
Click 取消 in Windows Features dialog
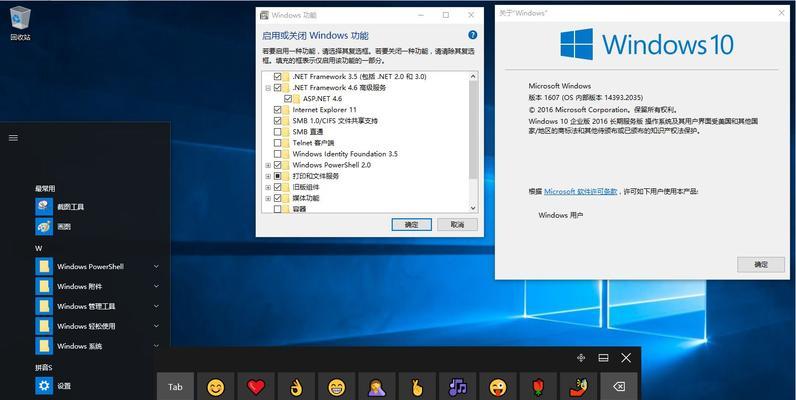pos(457,224)
